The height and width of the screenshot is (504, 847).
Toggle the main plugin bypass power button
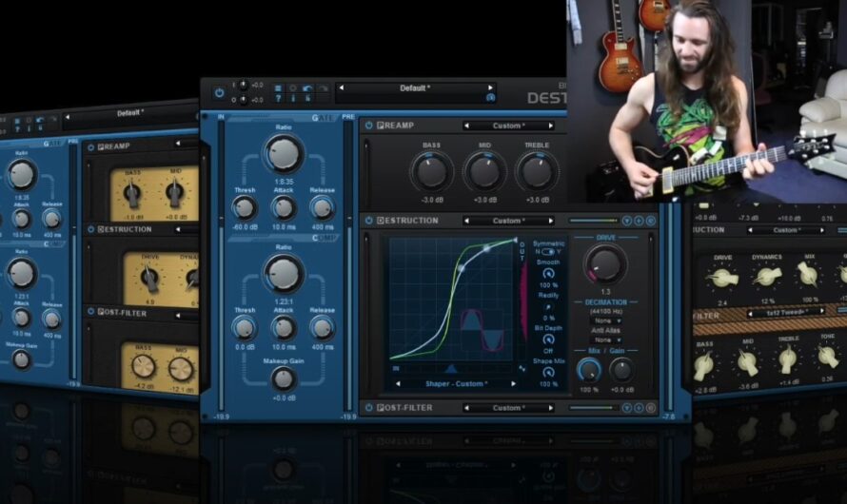point(219,93)
